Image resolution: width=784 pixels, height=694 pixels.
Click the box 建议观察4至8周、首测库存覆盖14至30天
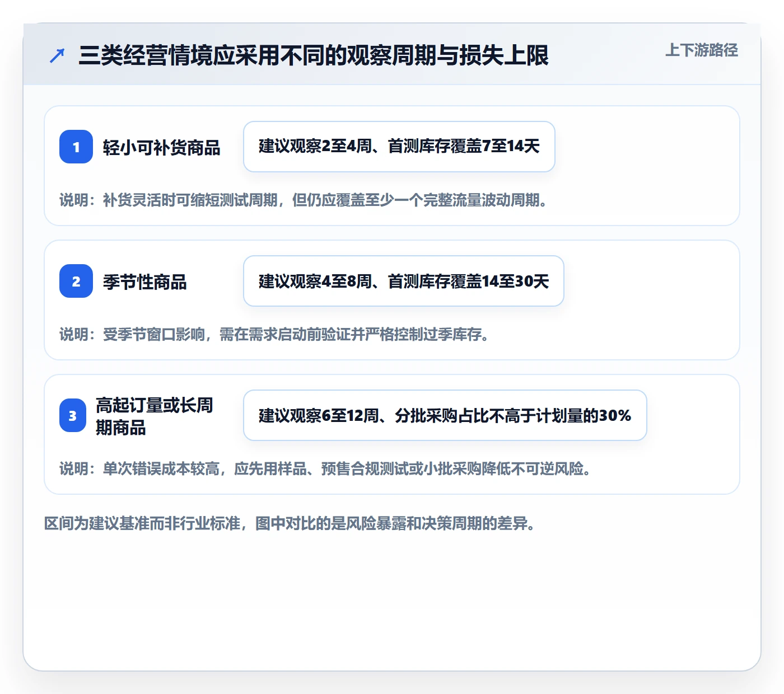click(x=404, y=281)
